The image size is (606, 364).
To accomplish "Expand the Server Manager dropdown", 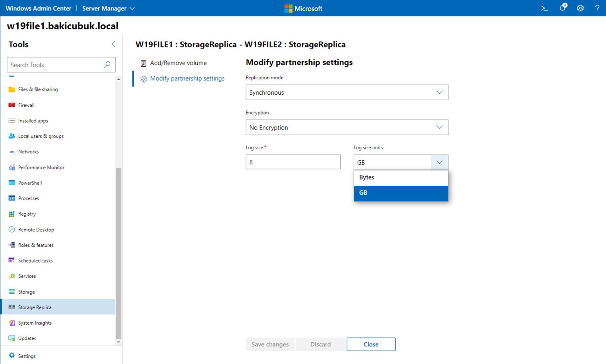I will (108, 8).
